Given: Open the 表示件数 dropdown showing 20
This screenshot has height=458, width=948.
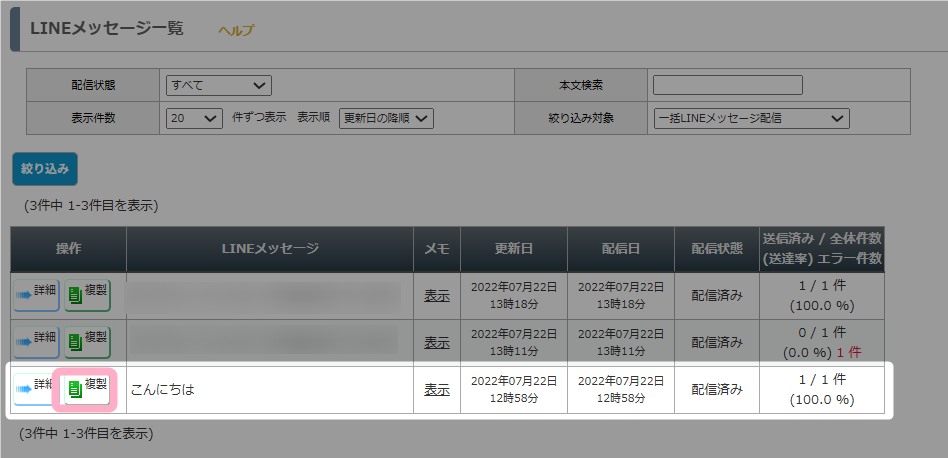Looking at the screenshot, I should [193, 118].
